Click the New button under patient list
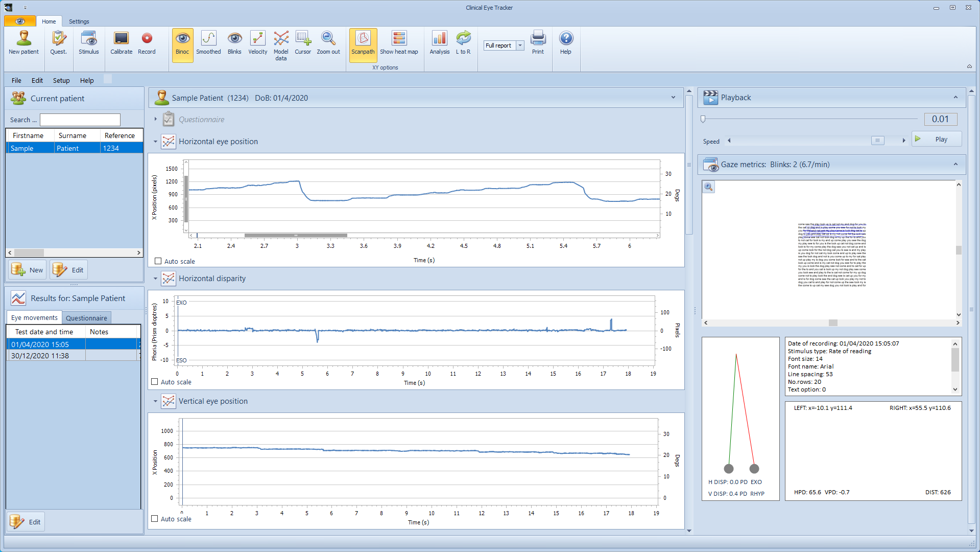Screen dimensions: 980x552 click(x=28, y=270)
